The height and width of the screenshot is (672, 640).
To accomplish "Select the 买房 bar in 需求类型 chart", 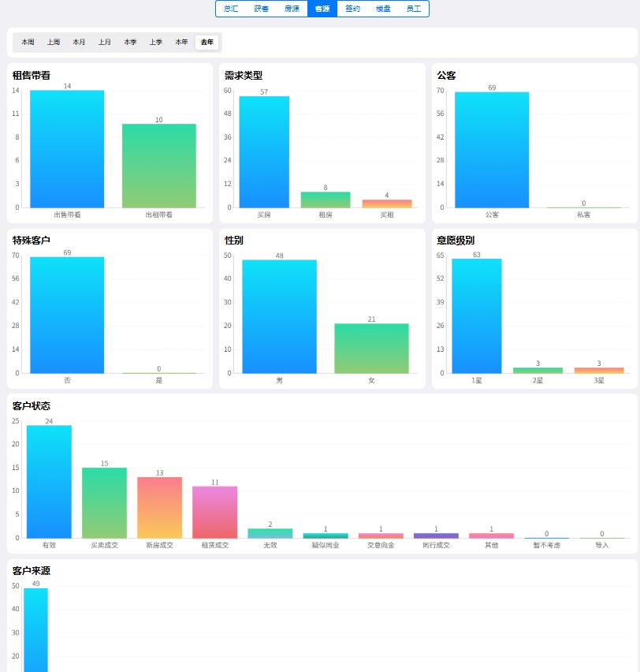I will point(264,152).
